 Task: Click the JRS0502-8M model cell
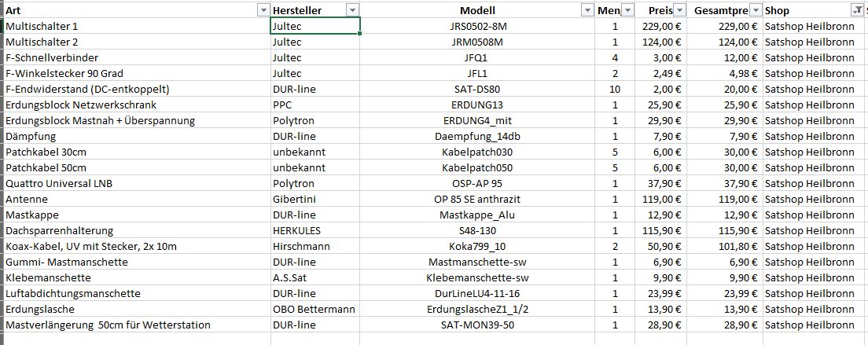[x=478, y=26]
